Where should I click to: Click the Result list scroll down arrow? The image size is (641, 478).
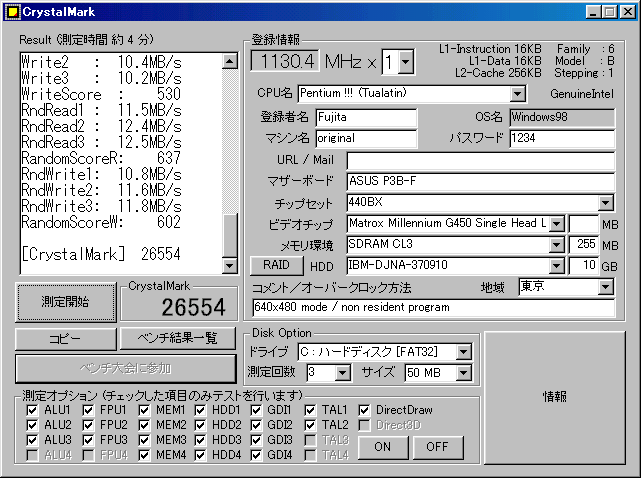[x=229, y=266]
